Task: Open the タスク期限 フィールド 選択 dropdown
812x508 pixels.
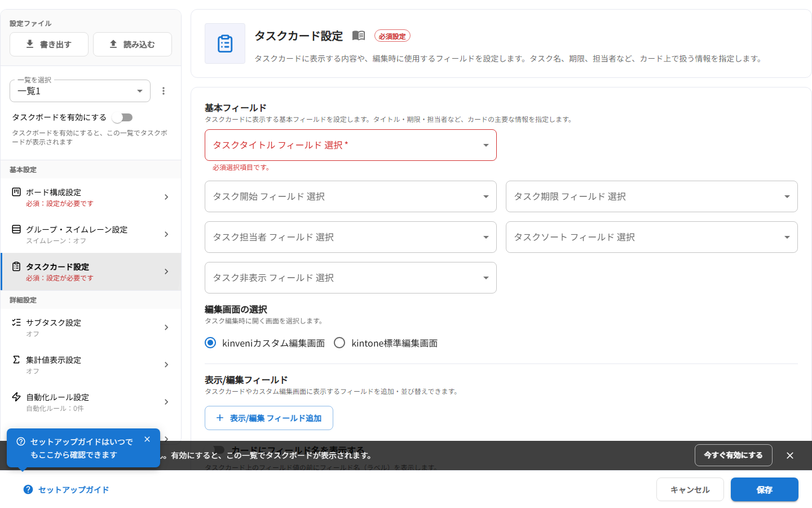Action: tap(652, 196)
